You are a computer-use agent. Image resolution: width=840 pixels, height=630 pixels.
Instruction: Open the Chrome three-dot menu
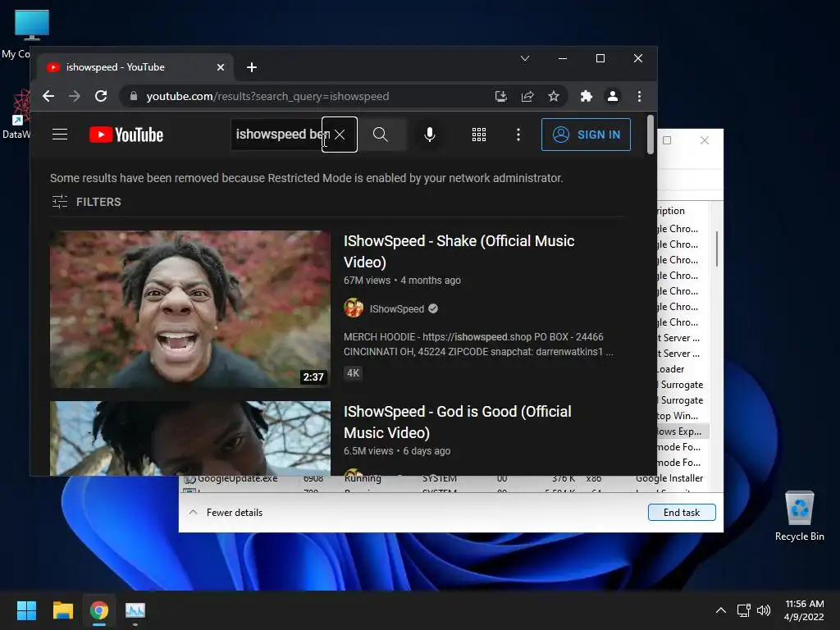(x=639, y=97)
